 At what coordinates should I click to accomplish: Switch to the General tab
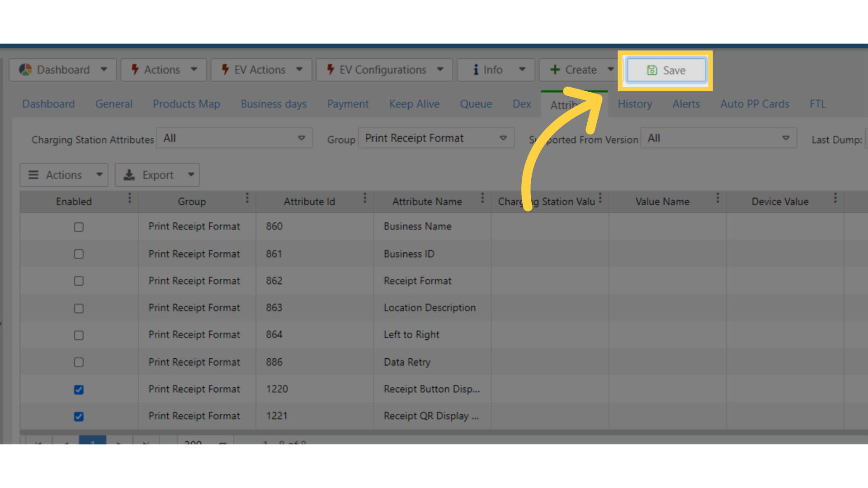(114, 104)
